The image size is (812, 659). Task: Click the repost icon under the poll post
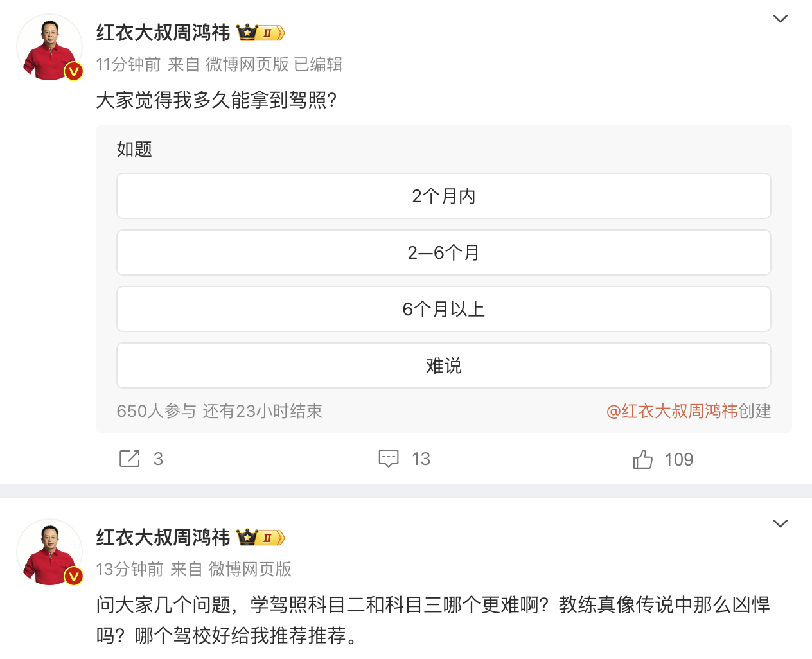[130, 459]
